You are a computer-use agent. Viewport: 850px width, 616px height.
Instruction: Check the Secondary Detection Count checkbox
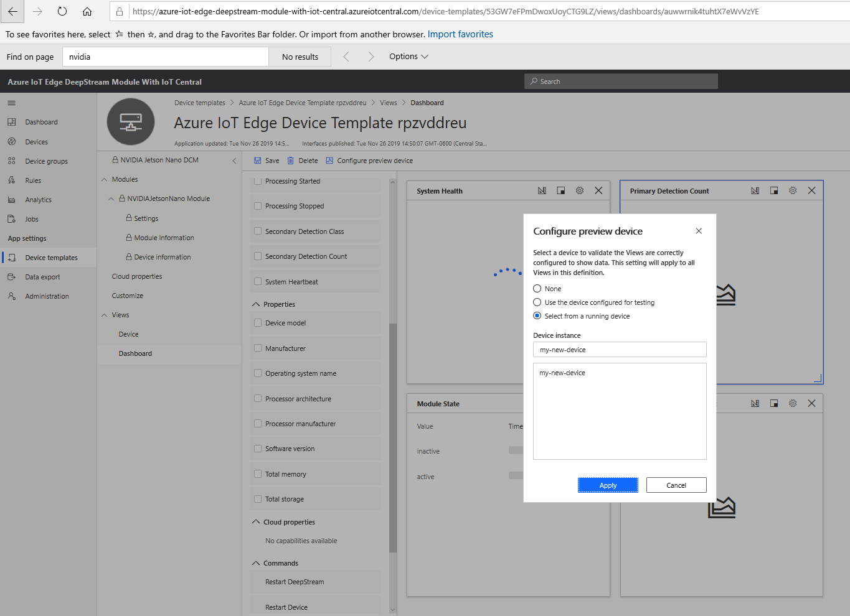[x=258, y=256]
